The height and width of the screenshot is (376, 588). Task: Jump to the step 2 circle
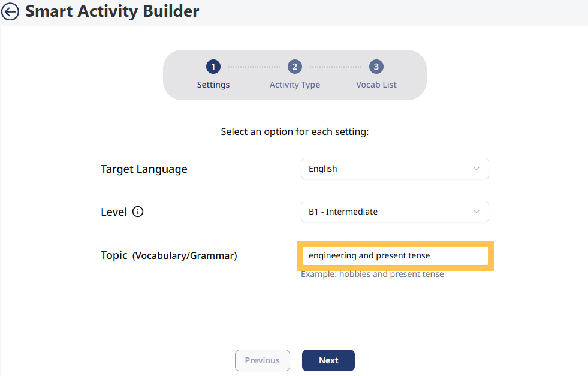[294, 67]
